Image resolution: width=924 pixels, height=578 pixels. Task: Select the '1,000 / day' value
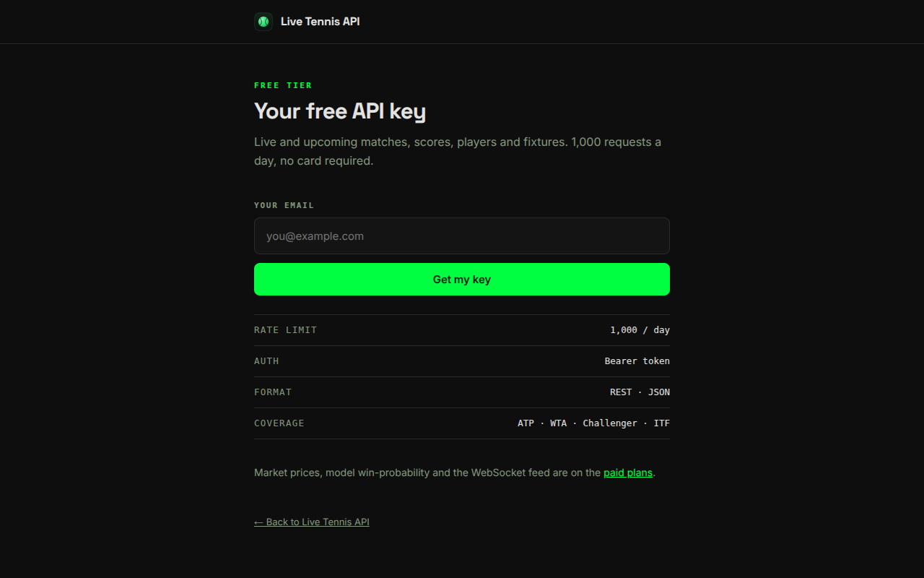pyautogui.click(x=640, y=330)
